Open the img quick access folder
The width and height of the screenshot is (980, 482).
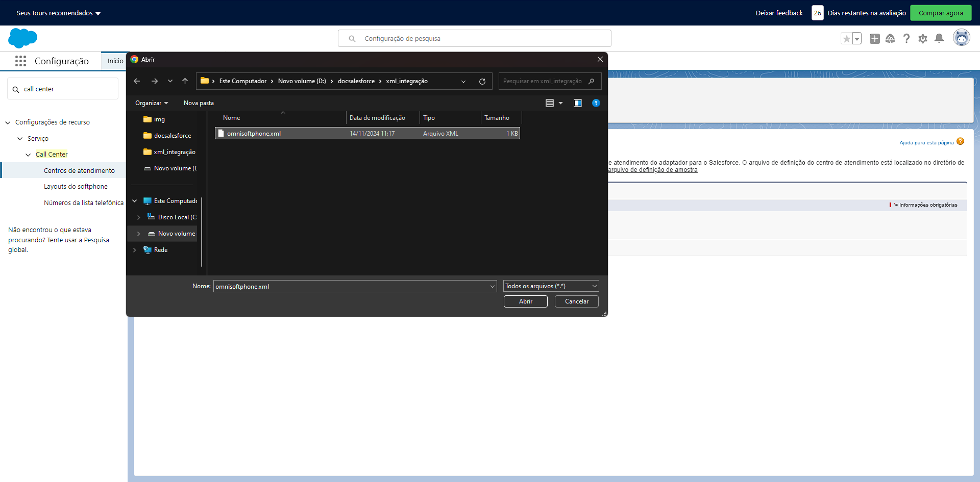click(x=159, y=119)
